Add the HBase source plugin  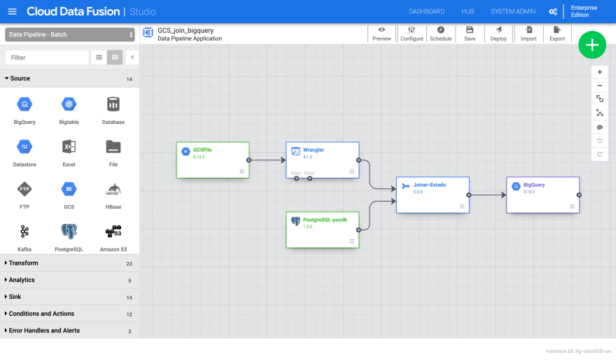[113, 195]
